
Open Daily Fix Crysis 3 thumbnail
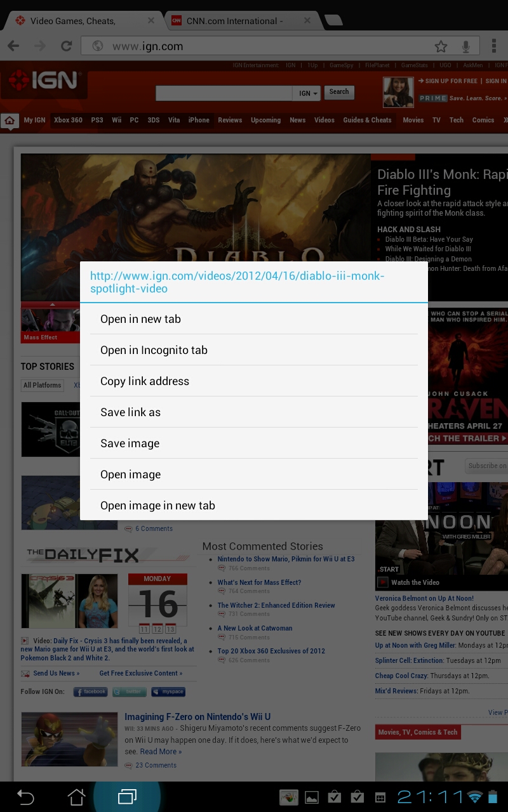coord(69,601)
